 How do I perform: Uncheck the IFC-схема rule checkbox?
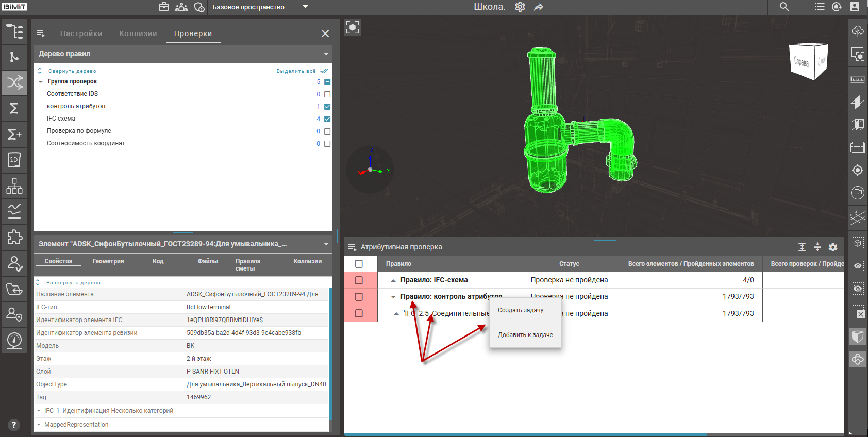tap(327, 119)
